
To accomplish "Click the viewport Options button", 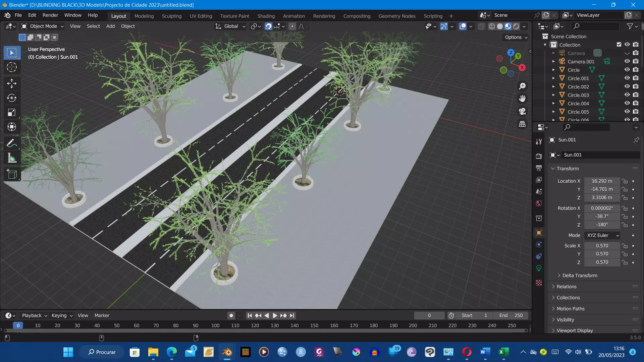I will coord(516,37).
